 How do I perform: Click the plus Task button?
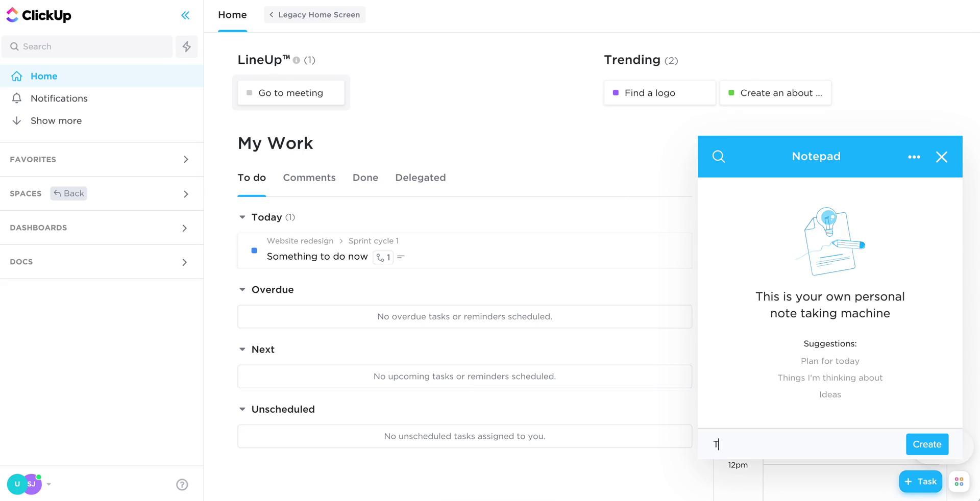point(920,482)
